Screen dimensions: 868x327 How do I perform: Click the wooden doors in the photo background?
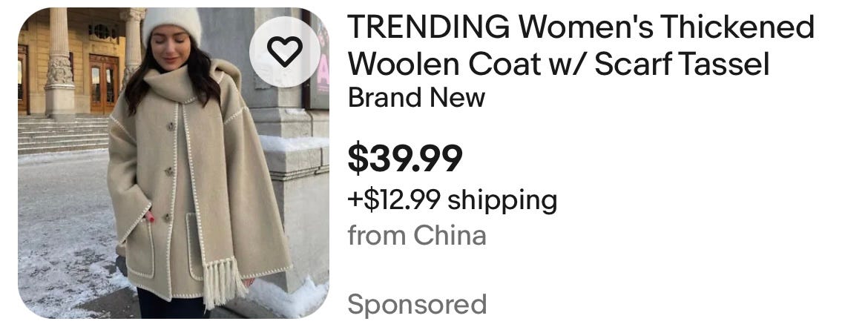pyautogui.click(x=104, y=84)
